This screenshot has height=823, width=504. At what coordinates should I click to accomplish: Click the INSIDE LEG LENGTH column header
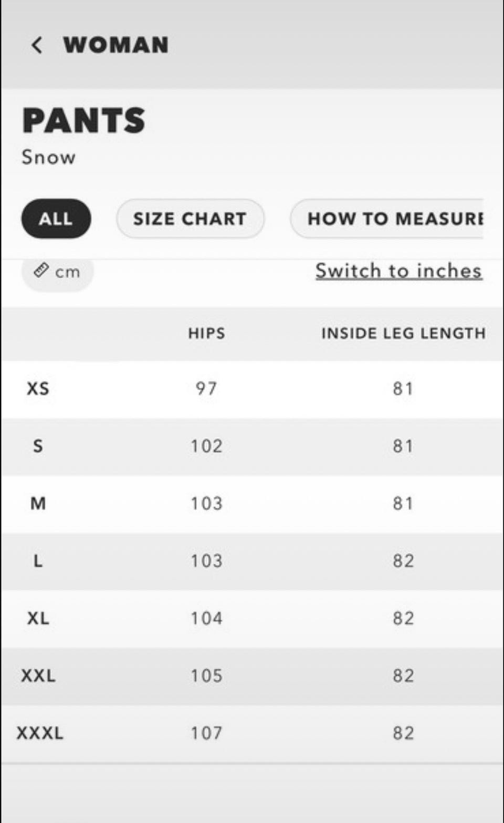pyautogui.click(x=403, y=334)
